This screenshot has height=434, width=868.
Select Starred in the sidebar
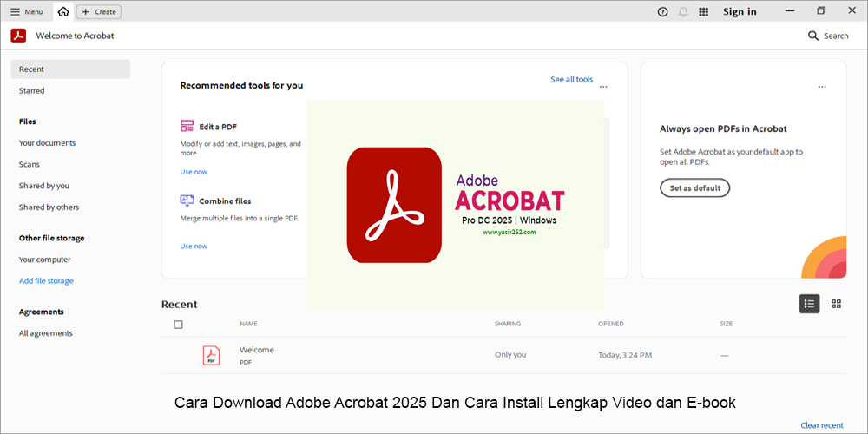(31, 91)
